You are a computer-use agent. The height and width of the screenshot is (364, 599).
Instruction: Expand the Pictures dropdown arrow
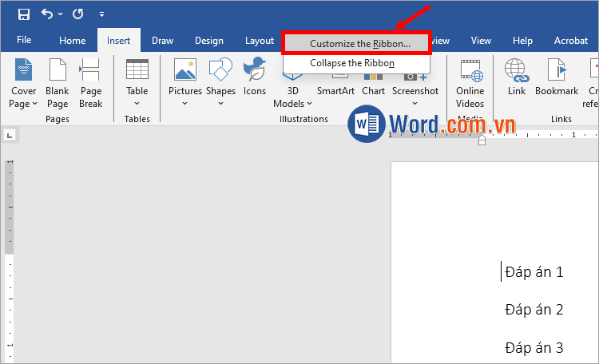click(x=185, y=104)
